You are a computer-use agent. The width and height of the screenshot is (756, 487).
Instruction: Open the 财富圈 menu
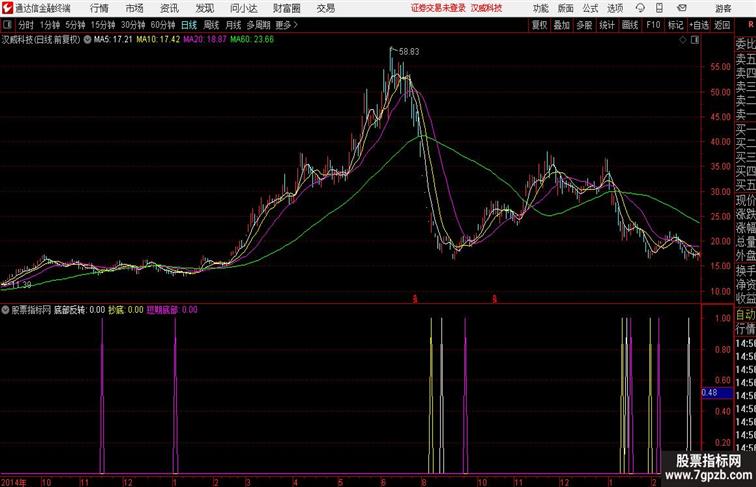[286, 8]
